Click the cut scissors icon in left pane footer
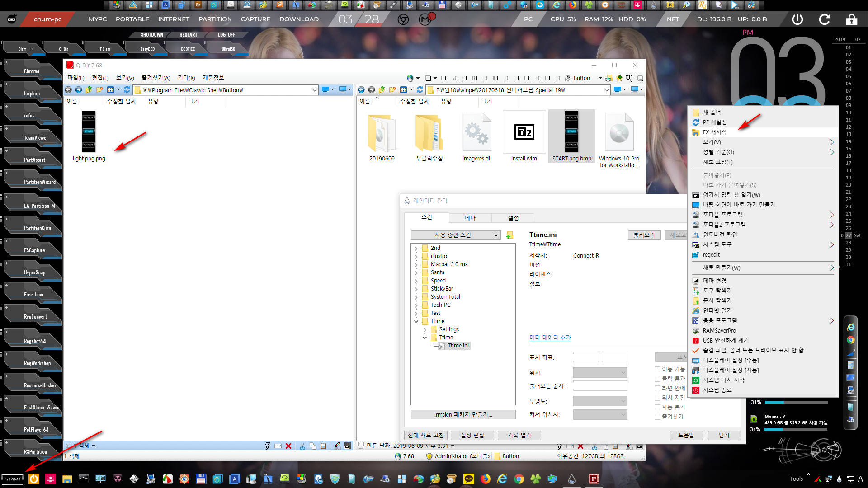Image resolution: width=868 pixels, height=488 pixels. pyautogui.click(x=302, y=446)
